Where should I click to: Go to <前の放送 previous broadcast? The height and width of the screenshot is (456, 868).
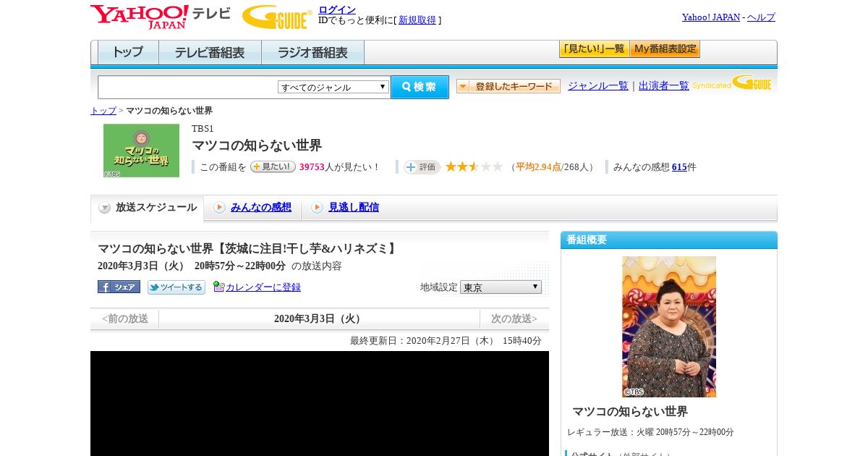tap(124, 319)
